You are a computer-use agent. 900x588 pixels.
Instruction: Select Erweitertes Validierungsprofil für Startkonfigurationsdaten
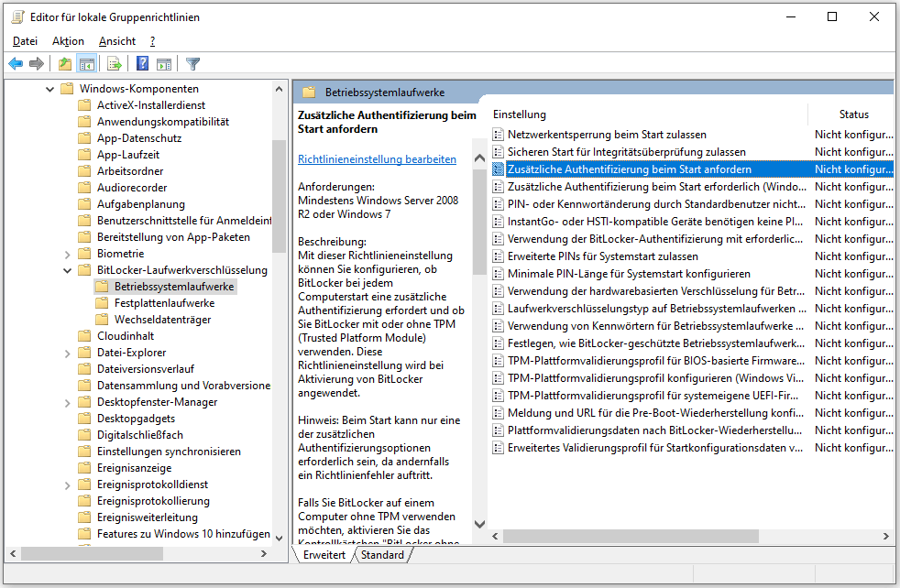tap(655, 448)
